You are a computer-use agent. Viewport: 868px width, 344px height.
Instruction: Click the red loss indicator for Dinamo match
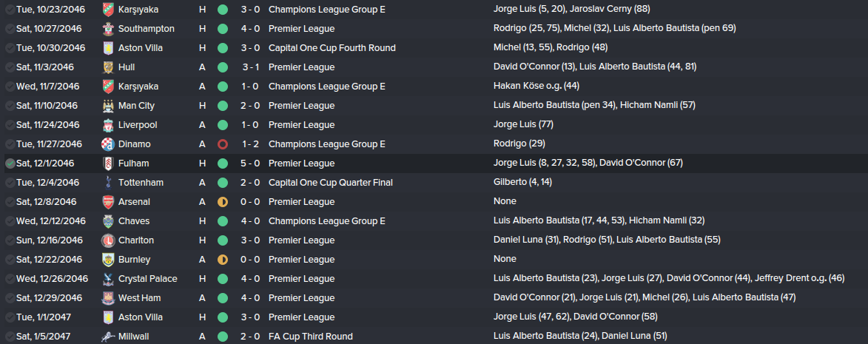[x=223, y=144]
